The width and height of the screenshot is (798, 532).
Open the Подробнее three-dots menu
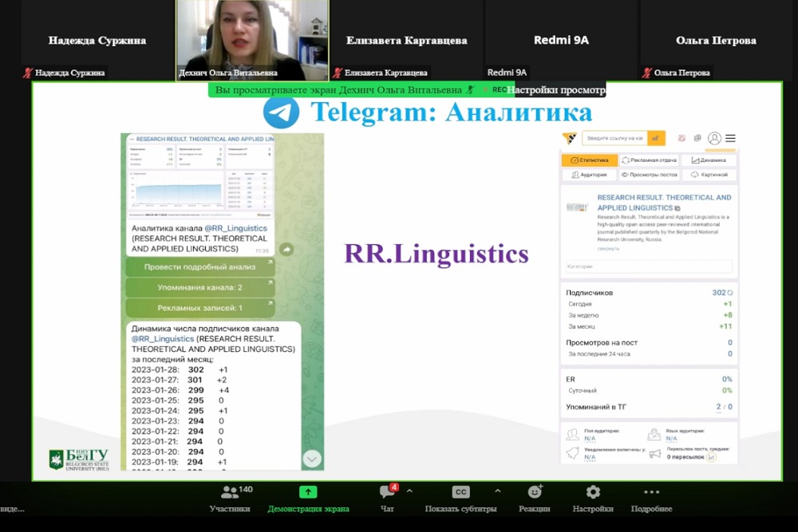(651, 499)
